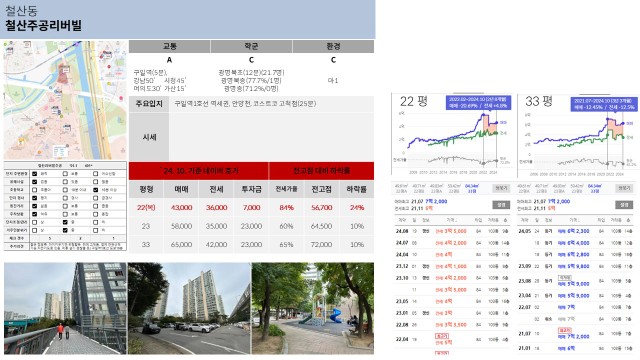The image size is (640, 360).
Task: Select the 학군 header tab
Action: [251, 47]
